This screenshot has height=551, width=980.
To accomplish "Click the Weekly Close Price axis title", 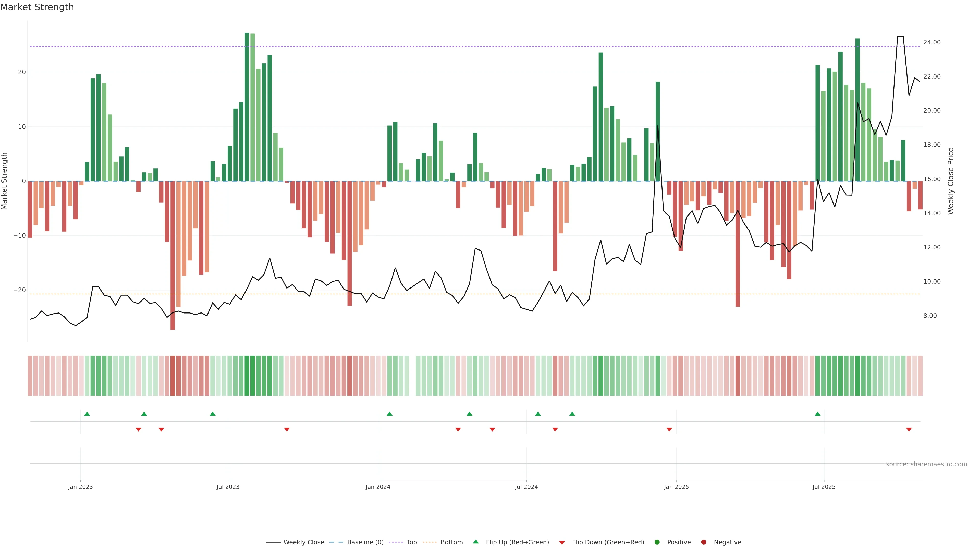I will tap(951, 181).
